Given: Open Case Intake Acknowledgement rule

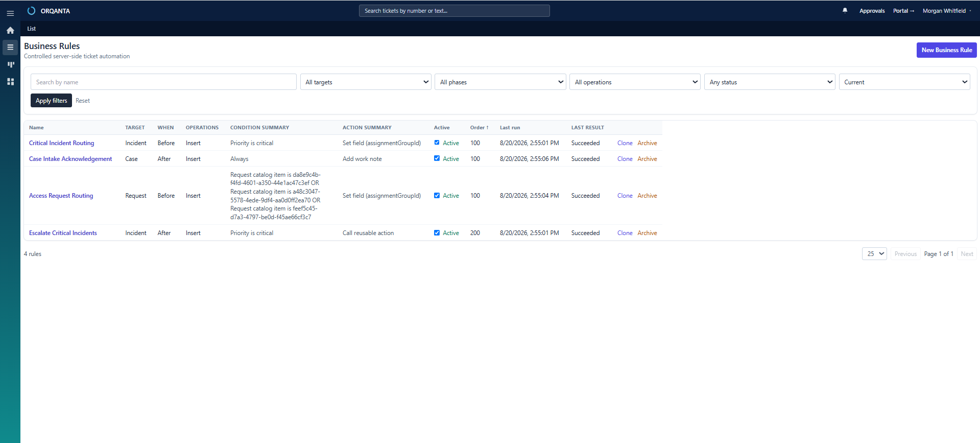Looking at the screenshot, I should coord(70,159).
